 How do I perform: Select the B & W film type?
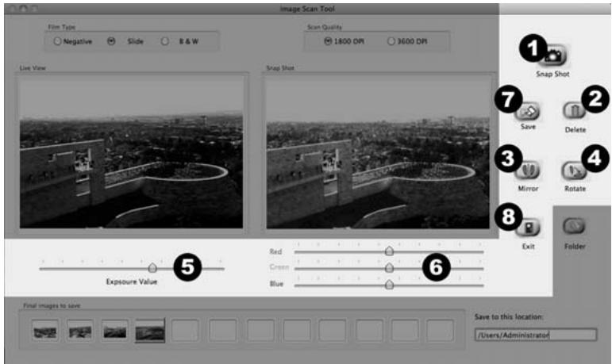click(165, 41)
